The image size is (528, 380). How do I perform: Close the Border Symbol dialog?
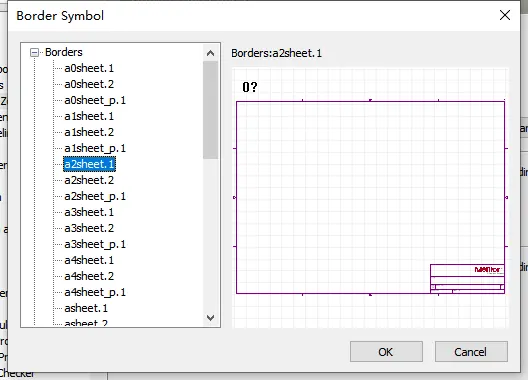(x=505, y=15)
